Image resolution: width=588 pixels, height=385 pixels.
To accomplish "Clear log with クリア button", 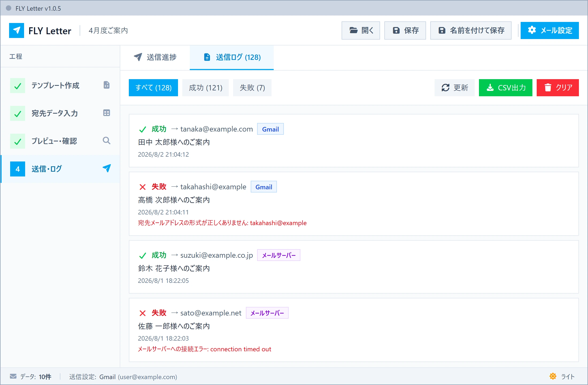I will (x=558, y=88).
